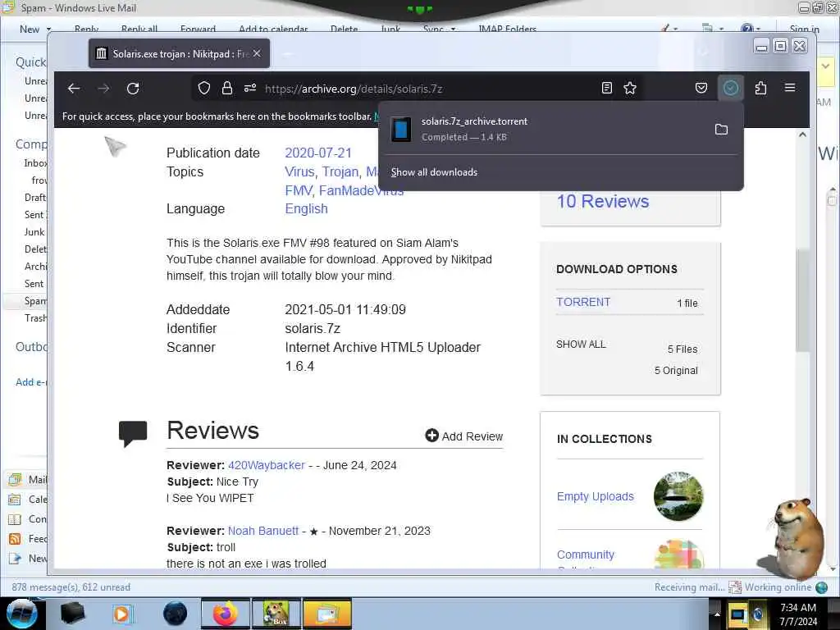Image resolution: width=840 pixels, height=630 pixels.
Task: Open the English language link
Action: 307,209
